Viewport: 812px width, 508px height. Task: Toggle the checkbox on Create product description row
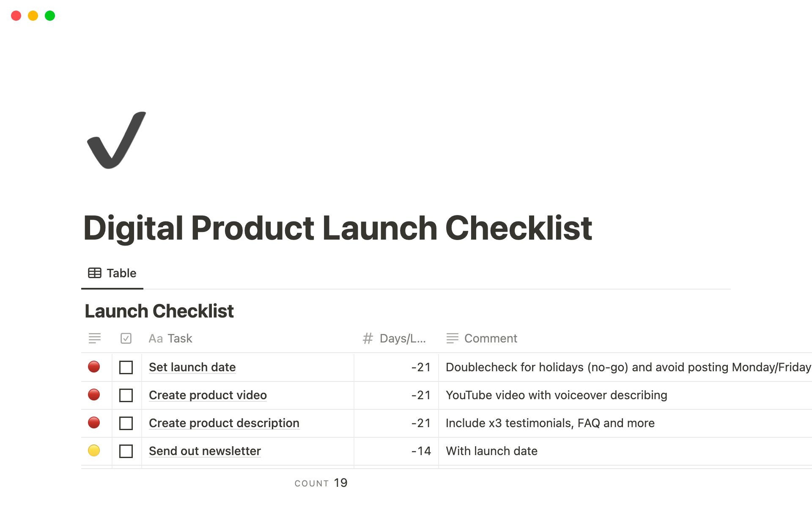[126, 422]
